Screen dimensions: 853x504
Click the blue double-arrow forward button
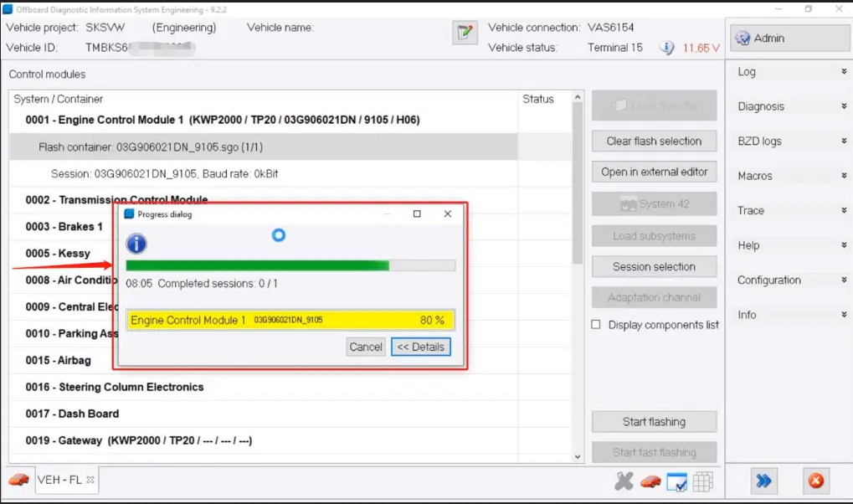pyautogui.click(x=763, y=481)
